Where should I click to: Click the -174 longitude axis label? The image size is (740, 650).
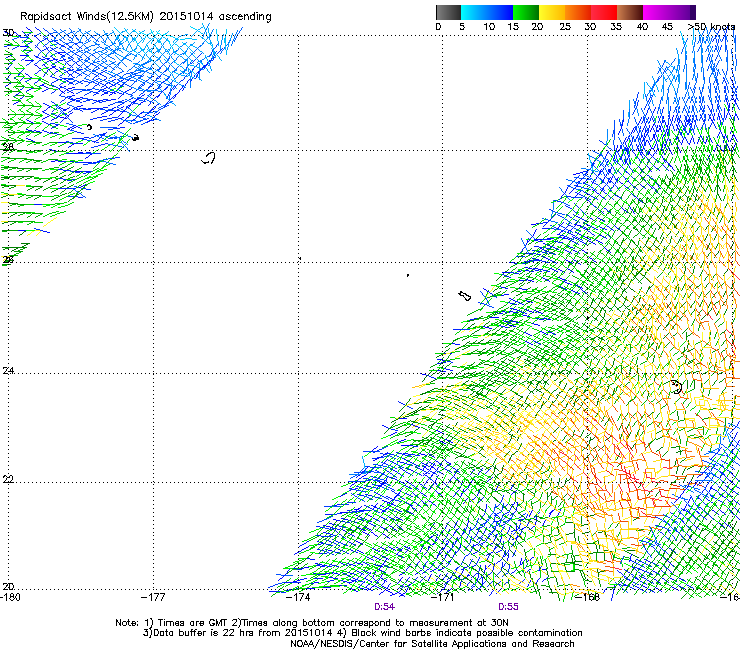tap(298, 597)
